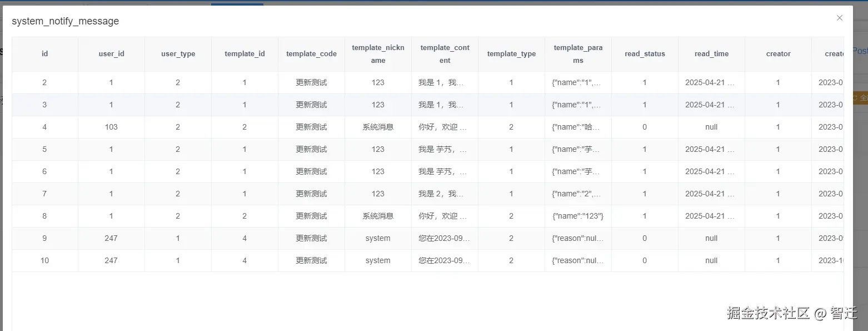Click the template_content column header
Viewport: 868px width, 331px height.
(445, 54)
